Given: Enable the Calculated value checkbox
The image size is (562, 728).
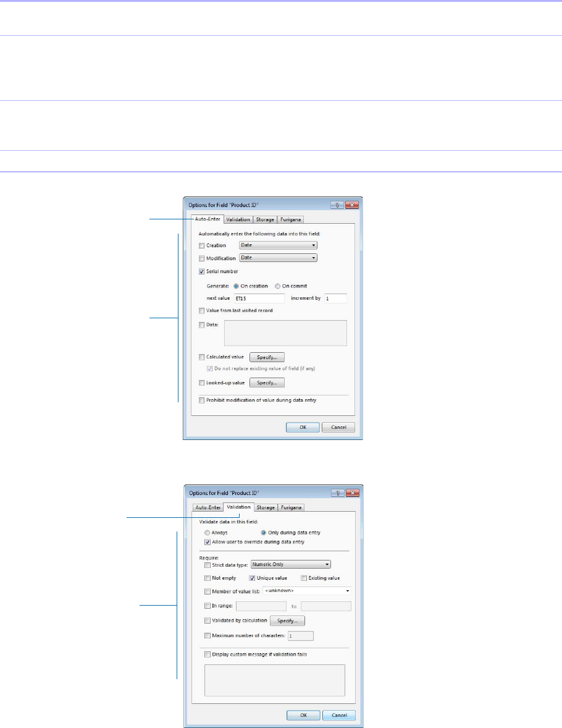Looking at the screenshot, I should pyautogui.click(x=201, y=357).
